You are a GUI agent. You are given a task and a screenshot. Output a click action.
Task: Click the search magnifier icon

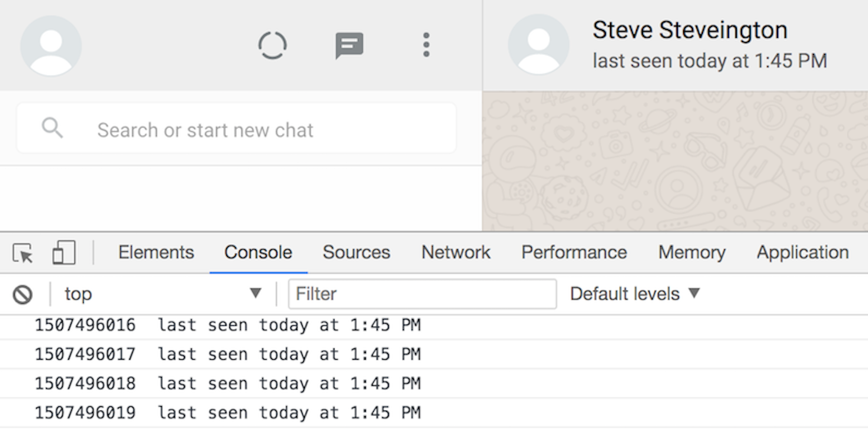pos(52,128)
